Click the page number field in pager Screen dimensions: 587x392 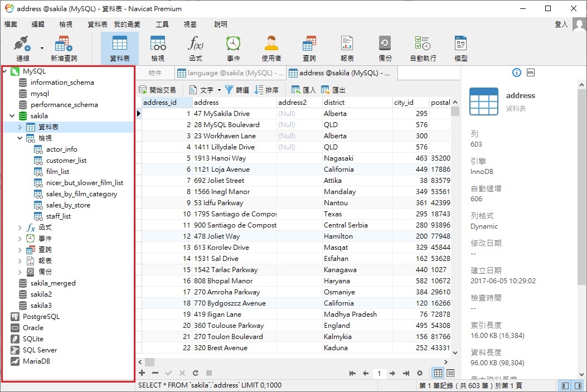tap(379, 373)
